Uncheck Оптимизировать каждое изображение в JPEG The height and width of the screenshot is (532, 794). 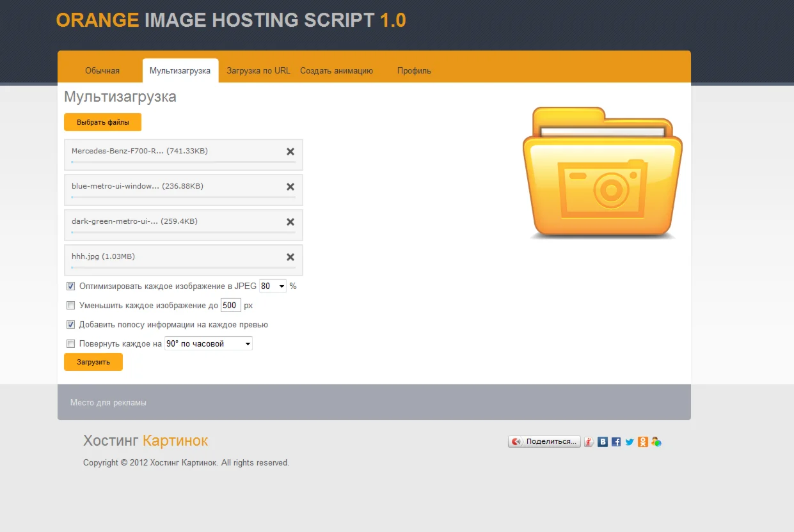71,286
